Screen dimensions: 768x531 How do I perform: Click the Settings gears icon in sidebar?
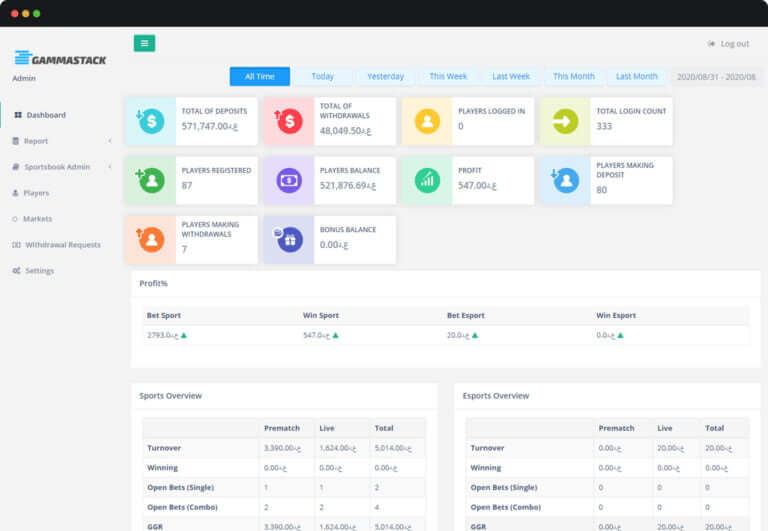point(16,271)
